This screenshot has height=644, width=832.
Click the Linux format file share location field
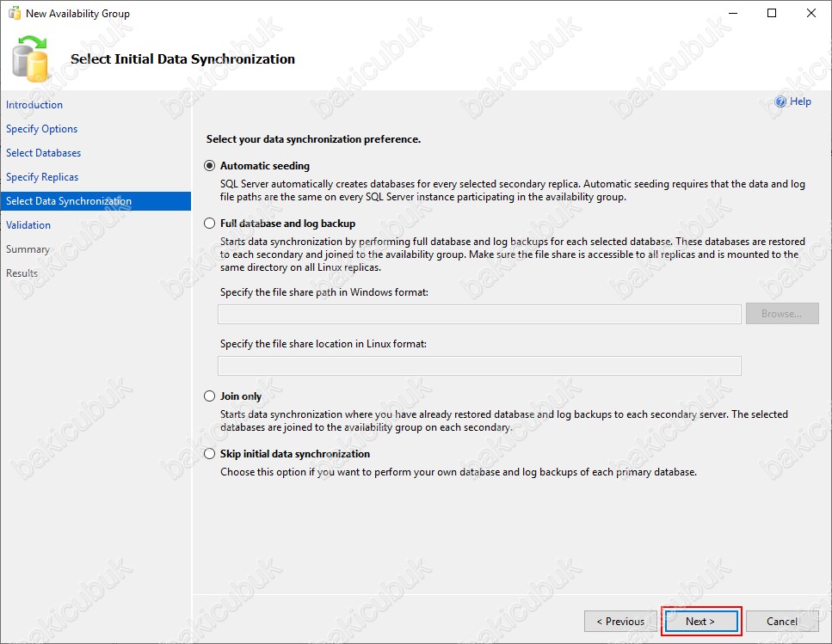tap(479, 365)
